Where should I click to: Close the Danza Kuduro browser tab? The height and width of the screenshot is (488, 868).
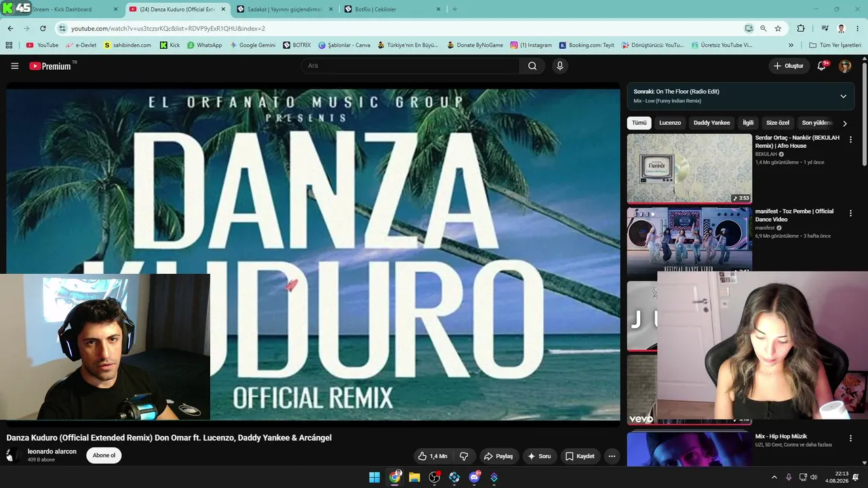click(223, 9)
